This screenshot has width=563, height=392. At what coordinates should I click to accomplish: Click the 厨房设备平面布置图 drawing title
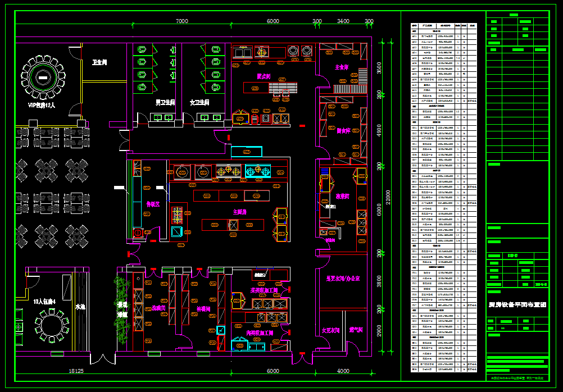click(517, 304)
